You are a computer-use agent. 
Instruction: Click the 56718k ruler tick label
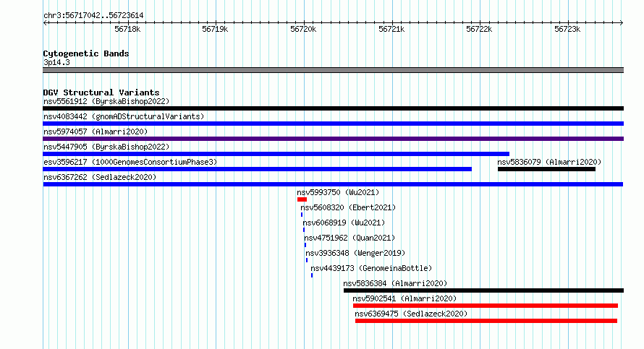point(127,29)
